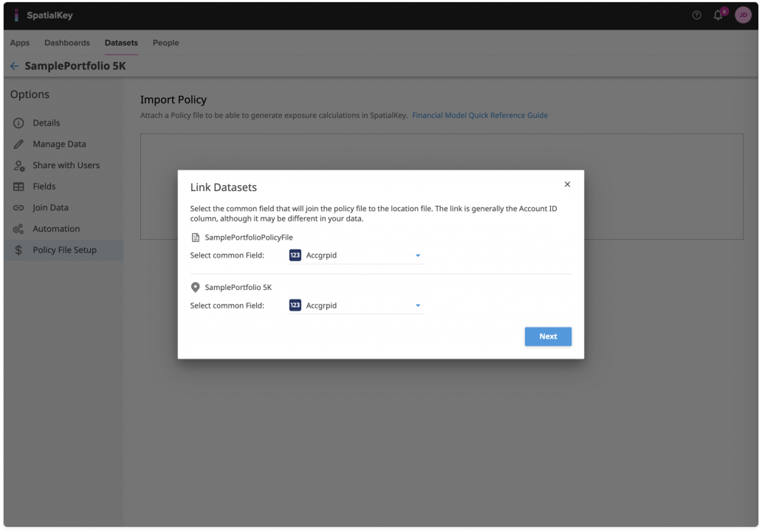Viewport: 762px width, 532px height.
Task: Open the help question mark icon
Action: point(696,15)
